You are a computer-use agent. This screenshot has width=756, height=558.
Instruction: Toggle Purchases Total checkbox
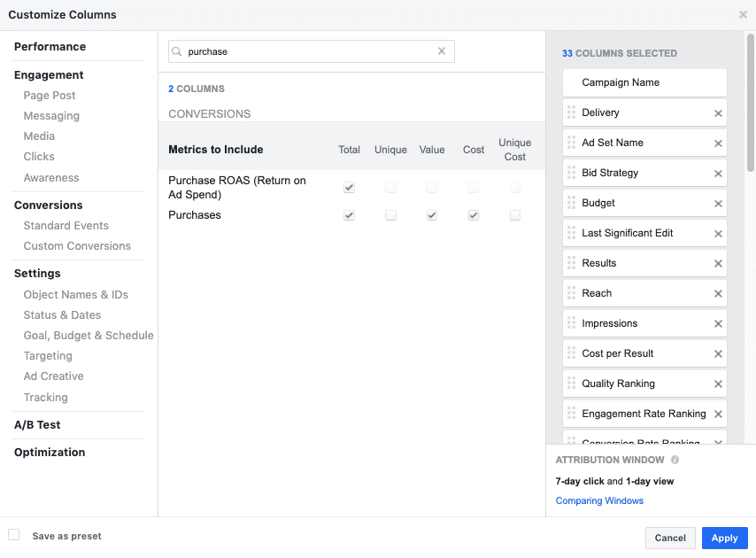[x=349, y=215]
